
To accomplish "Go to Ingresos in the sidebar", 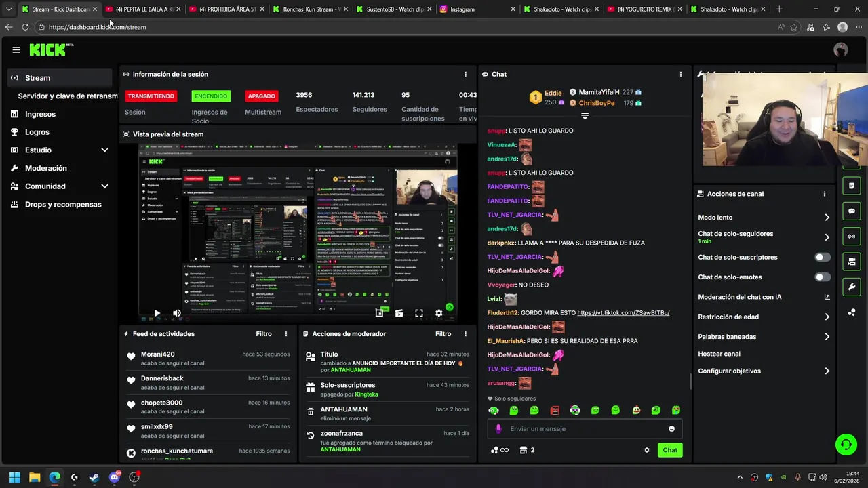I will click(40, 114).
